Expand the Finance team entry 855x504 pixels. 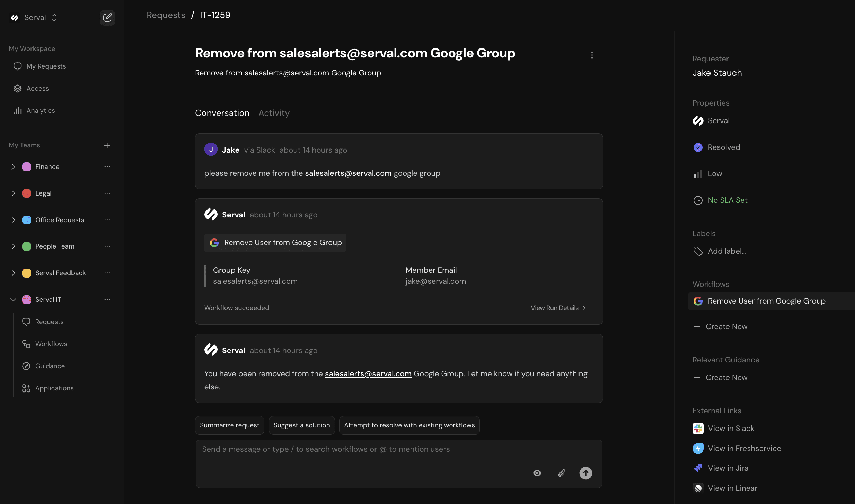pyautogui.click(x=14, y=166)
